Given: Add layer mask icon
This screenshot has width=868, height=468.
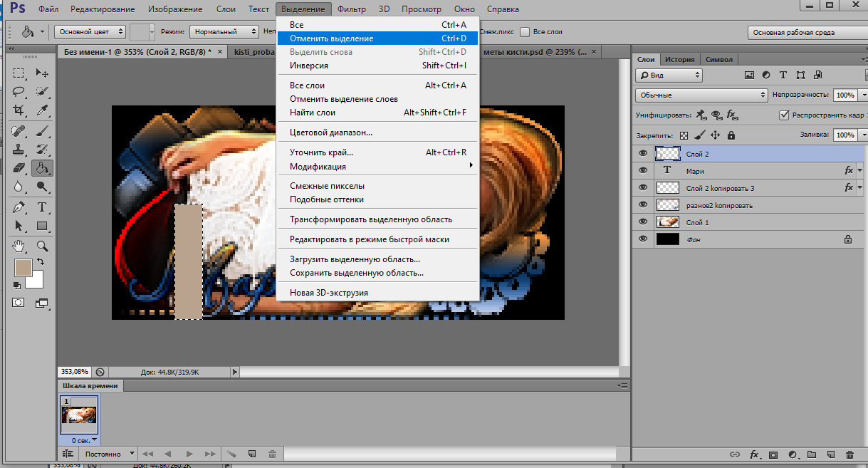Looking at the screenshot, I should [773, 454].
